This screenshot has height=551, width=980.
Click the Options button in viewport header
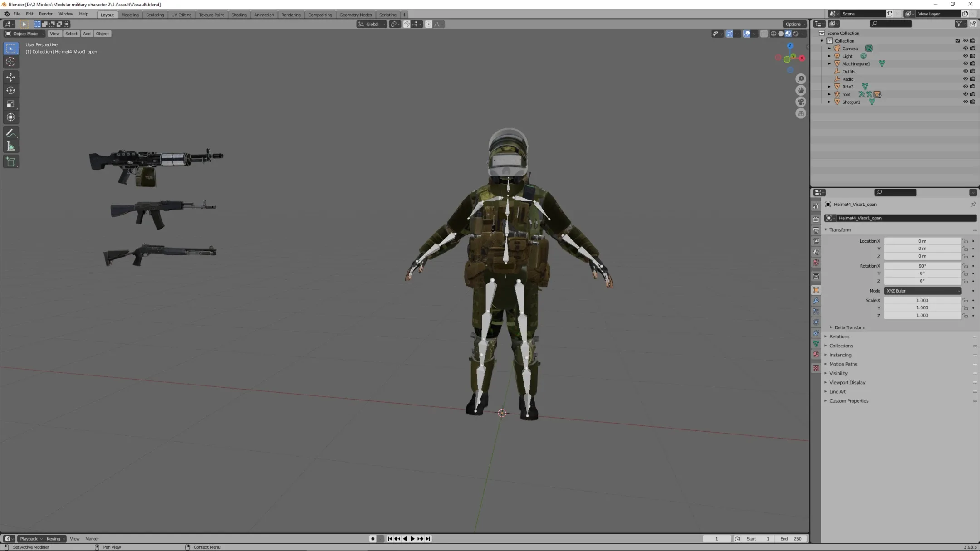(794, 24)
